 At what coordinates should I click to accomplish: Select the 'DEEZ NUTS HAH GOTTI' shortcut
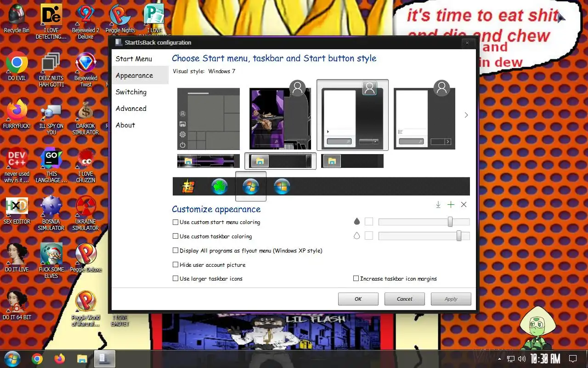click(x=51, y=70)
